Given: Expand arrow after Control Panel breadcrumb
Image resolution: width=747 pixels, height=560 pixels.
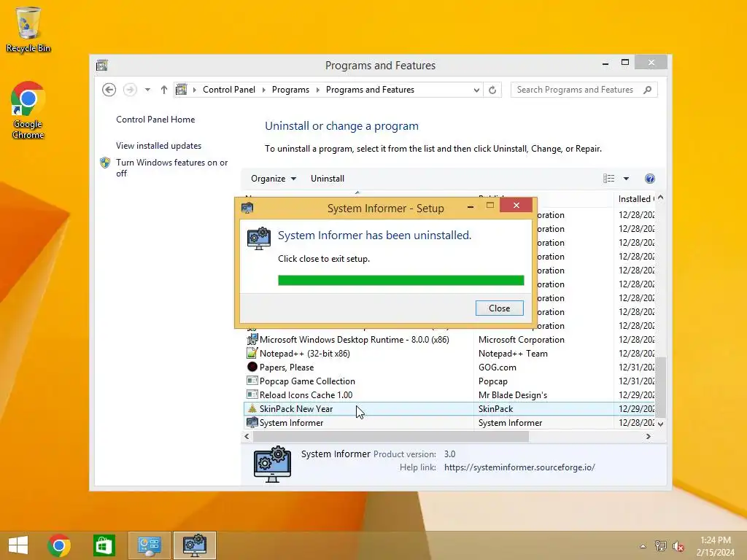Looking at the screenshot, I should click(x=264, y=90).
